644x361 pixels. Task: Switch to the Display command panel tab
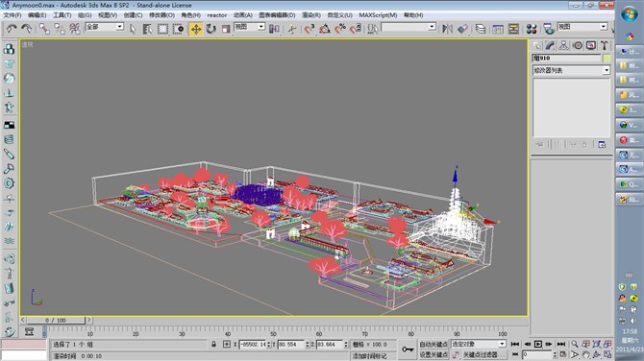[591, 45]
